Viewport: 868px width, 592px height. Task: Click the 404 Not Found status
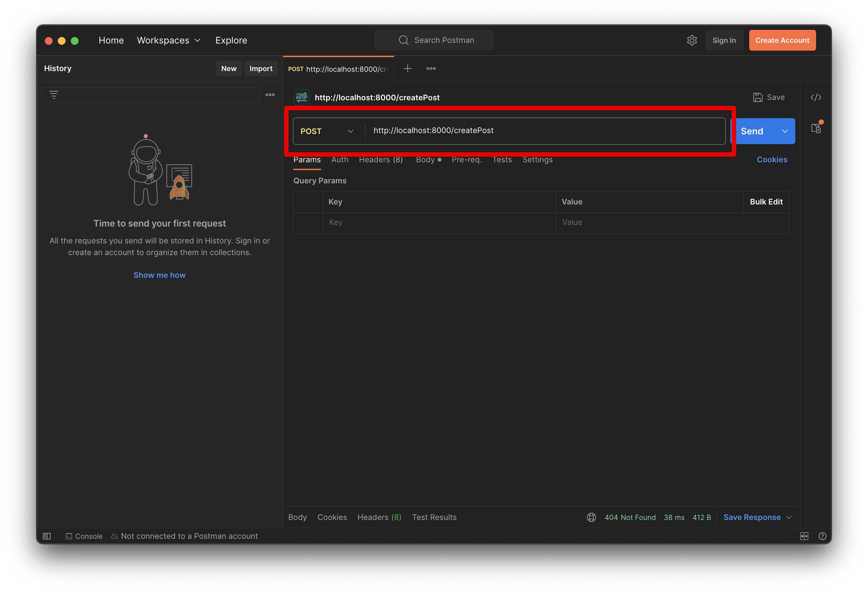coord(630,517)
